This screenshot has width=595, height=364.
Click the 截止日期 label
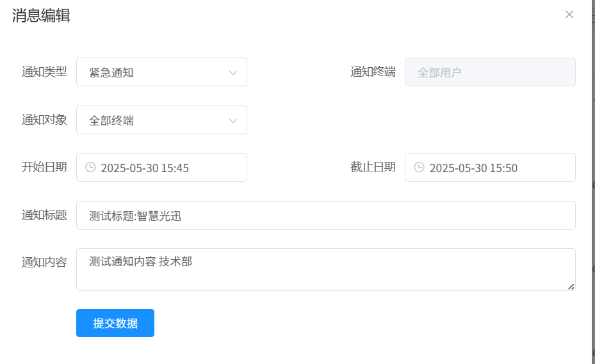pos(373,167)
